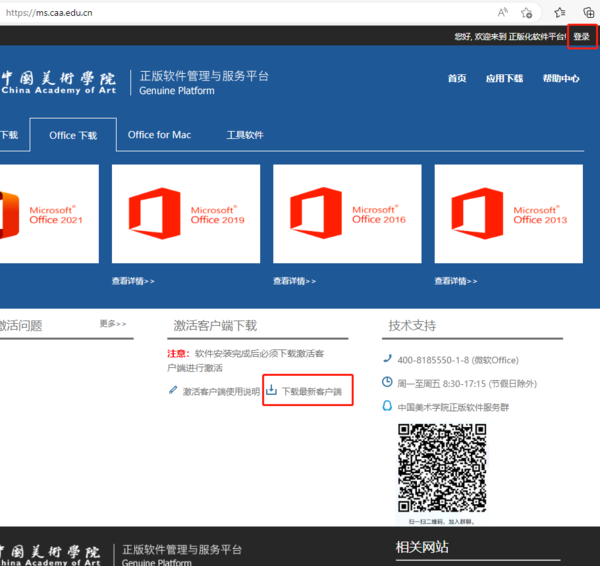The image size is (600, 566).
Task: Expand 更多>> in the activation issues section
Action: click(113, 324)
